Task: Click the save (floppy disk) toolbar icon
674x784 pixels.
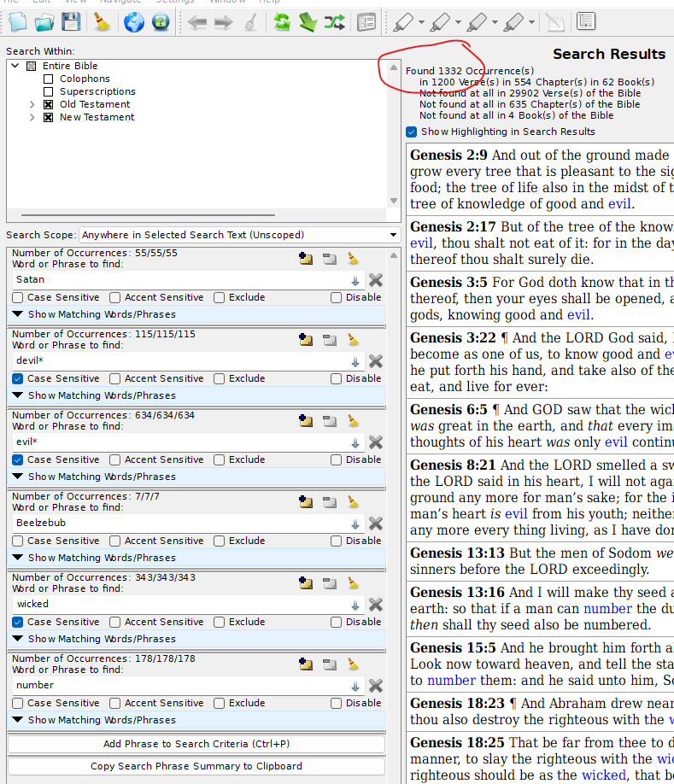Action: (72, 22)
